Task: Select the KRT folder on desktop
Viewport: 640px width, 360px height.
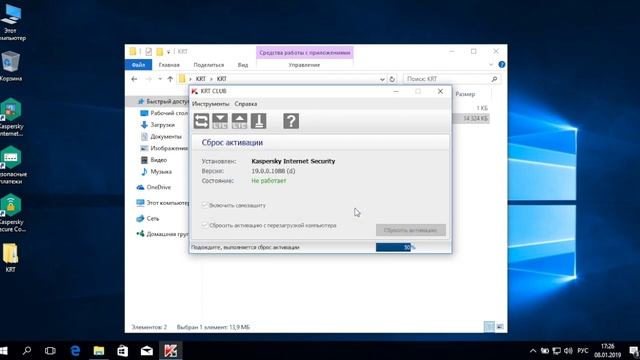Action: pos(11,258)
